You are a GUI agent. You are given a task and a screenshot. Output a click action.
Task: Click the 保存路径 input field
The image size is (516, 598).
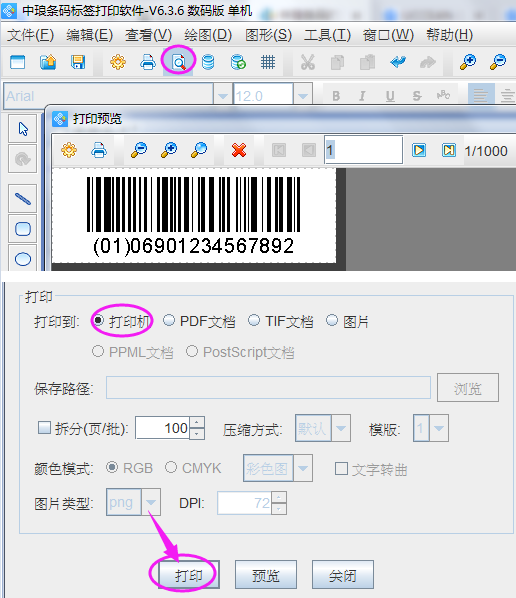click(x=268, y=387)
